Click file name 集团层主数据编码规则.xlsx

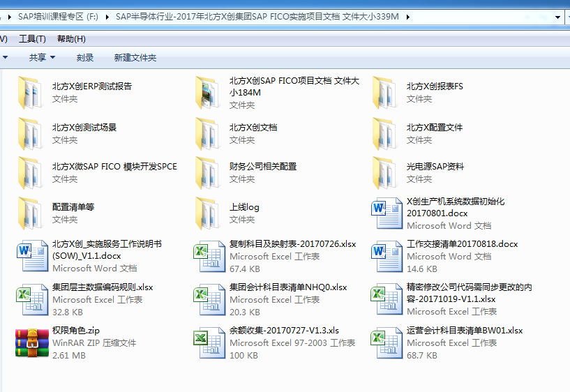click(x=103, y=287)
